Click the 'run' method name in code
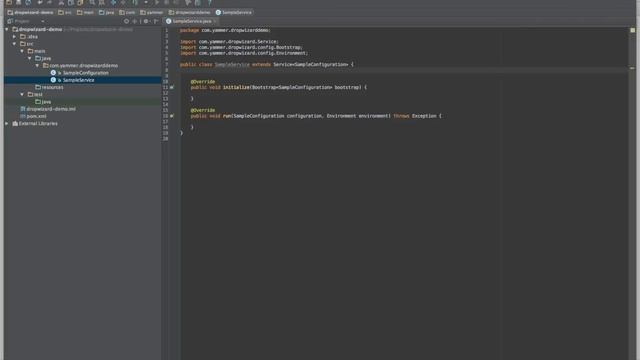 point(227,116)
